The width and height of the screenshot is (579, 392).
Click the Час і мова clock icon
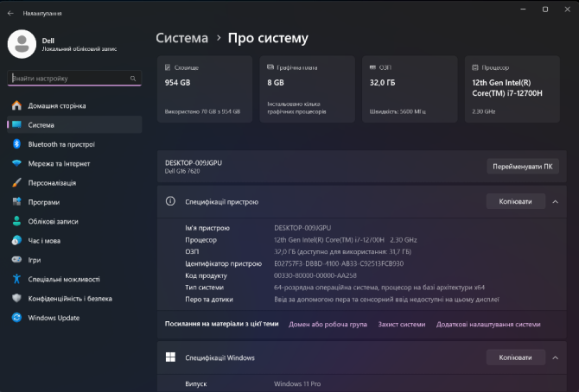pos(16,240)
